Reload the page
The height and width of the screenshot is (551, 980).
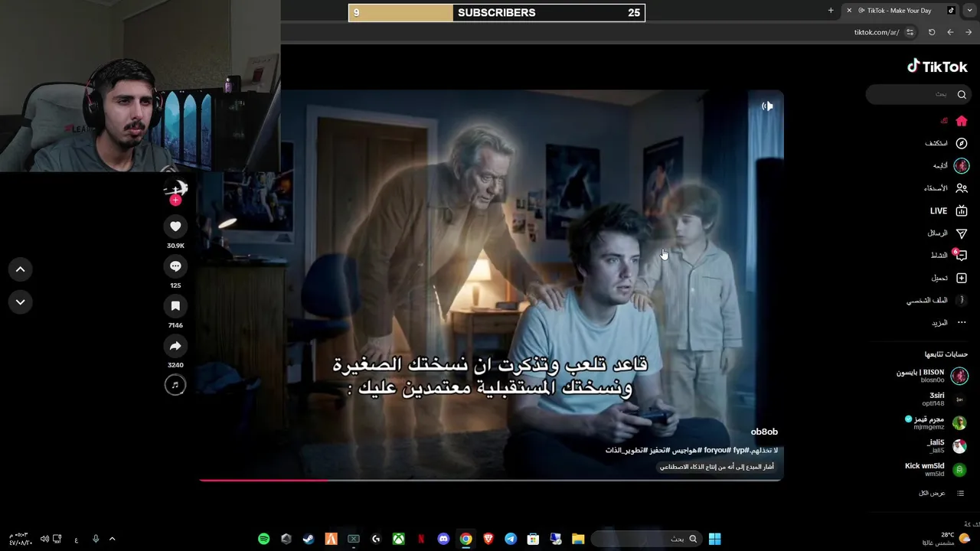(x=932, y=32)
